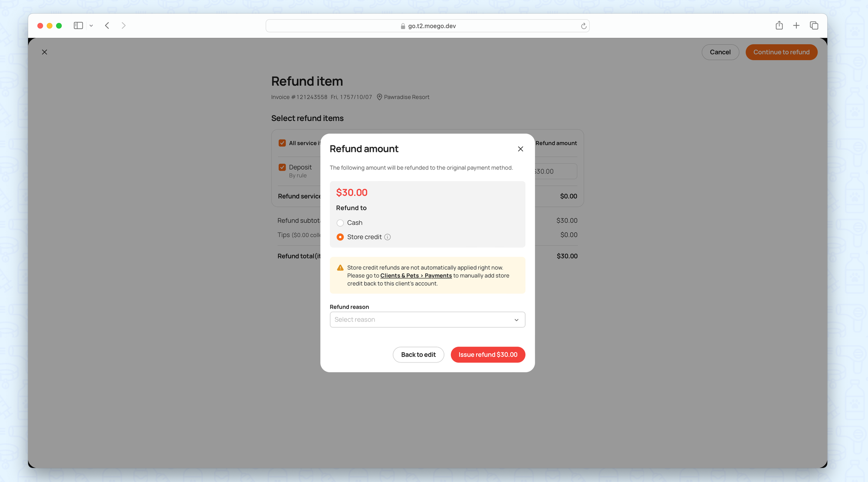Uncheck the Deposit checkbox
Viewport: 868px width, 482px height.
[282, 167]
